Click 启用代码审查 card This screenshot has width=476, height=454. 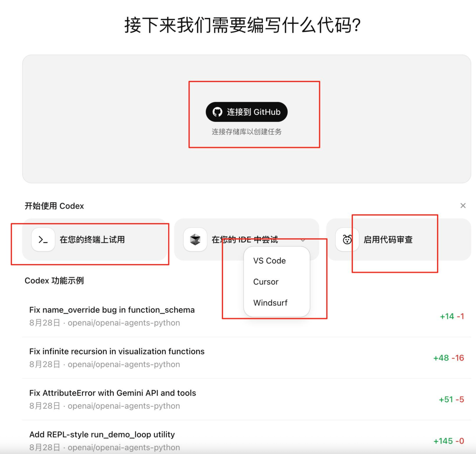(x=388, y=240)
